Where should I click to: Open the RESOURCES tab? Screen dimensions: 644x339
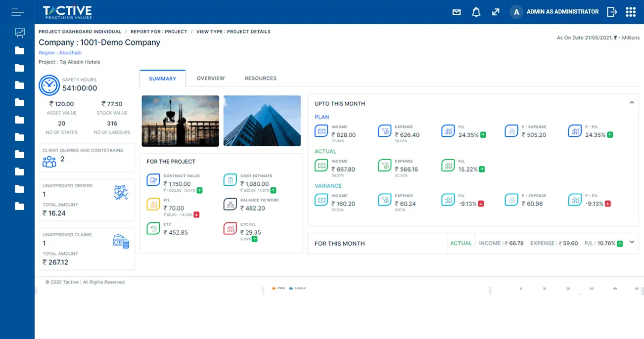coord(261,78)
